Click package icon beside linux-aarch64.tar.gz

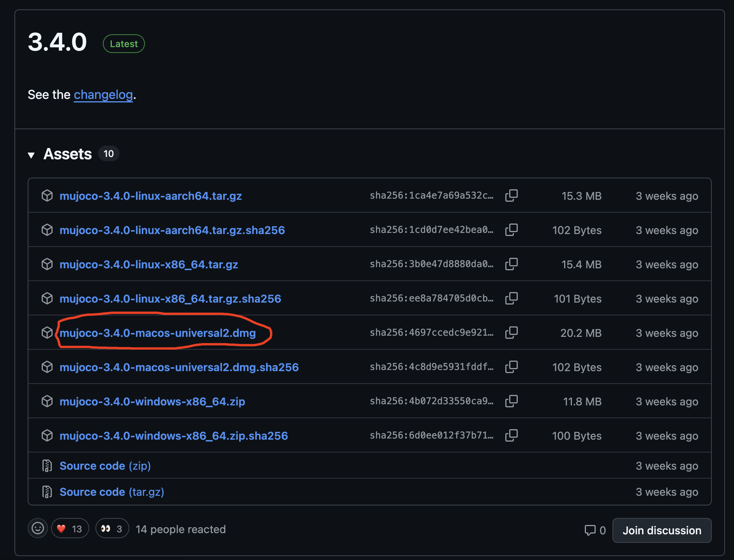click(x=47, y=195)
